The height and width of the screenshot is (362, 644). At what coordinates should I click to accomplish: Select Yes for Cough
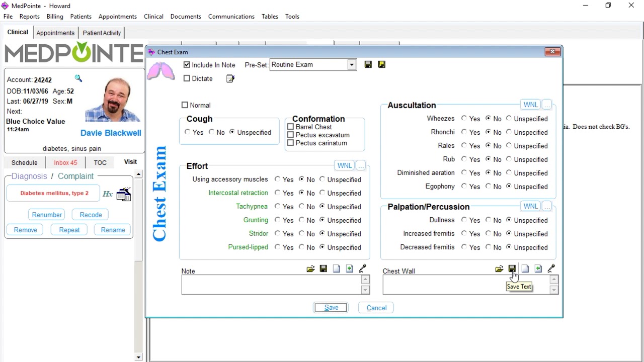pyautogui.click(x=188, y=132)
